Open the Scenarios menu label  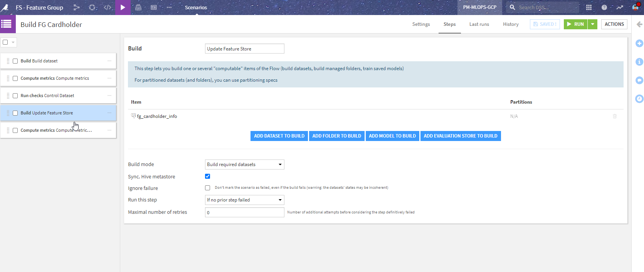click(x=196, y=7)
